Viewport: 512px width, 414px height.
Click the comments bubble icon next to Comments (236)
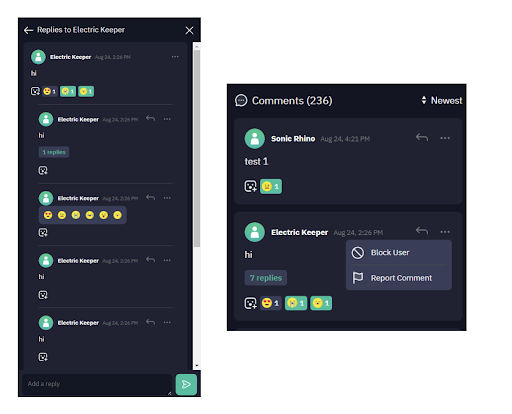tap(241, 100)
